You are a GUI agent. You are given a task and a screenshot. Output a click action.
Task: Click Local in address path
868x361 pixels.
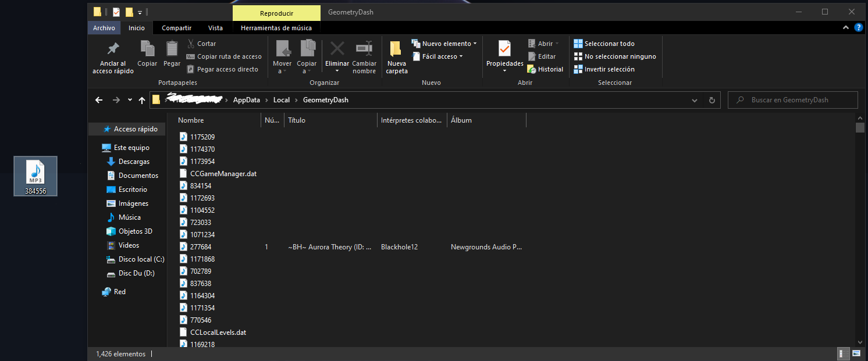click(282, 100)
